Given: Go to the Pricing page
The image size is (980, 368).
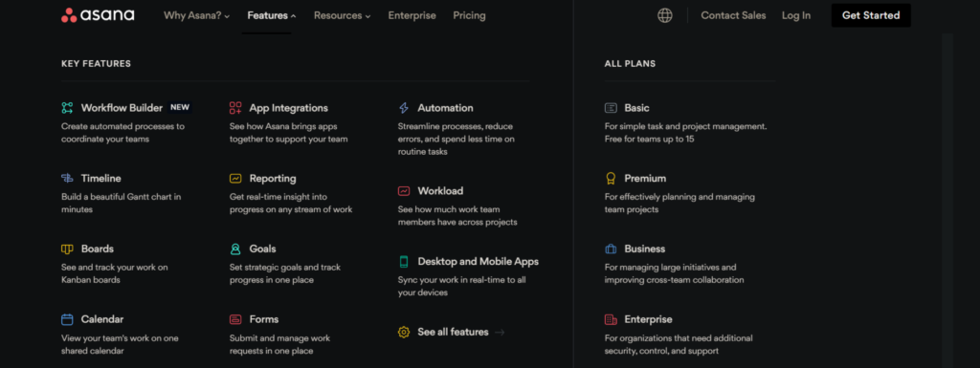Looking at the screenshot, I should [x=469, y=15].
